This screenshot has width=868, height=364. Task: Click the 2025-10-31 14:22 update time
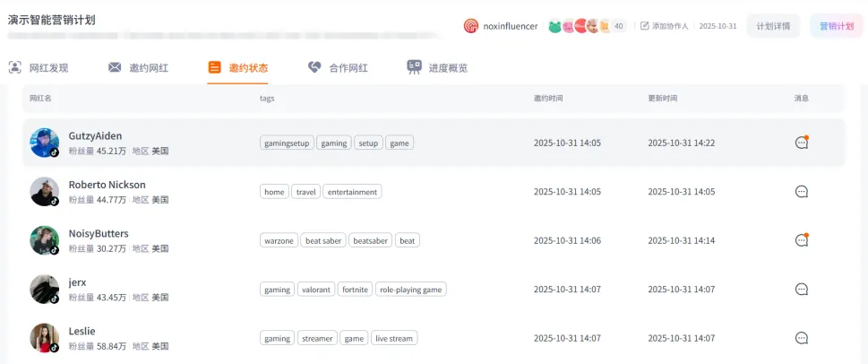tap(682, 143)
